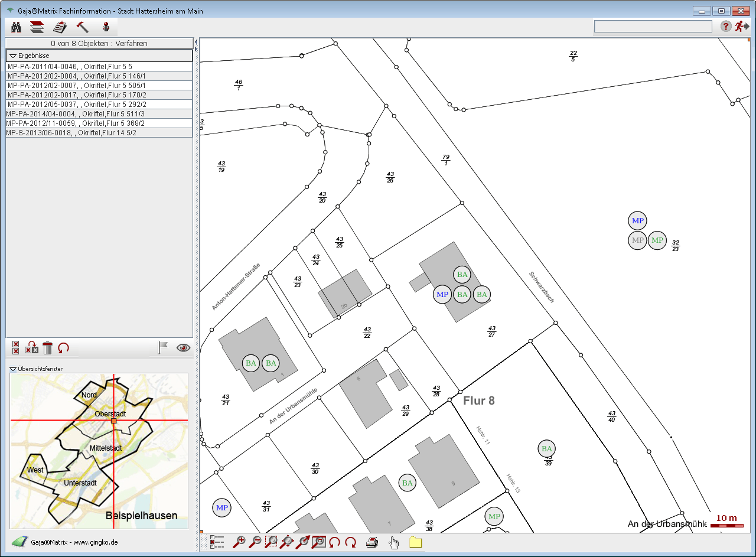Click the select-all checkboxes icon

(x=16, y=348)
